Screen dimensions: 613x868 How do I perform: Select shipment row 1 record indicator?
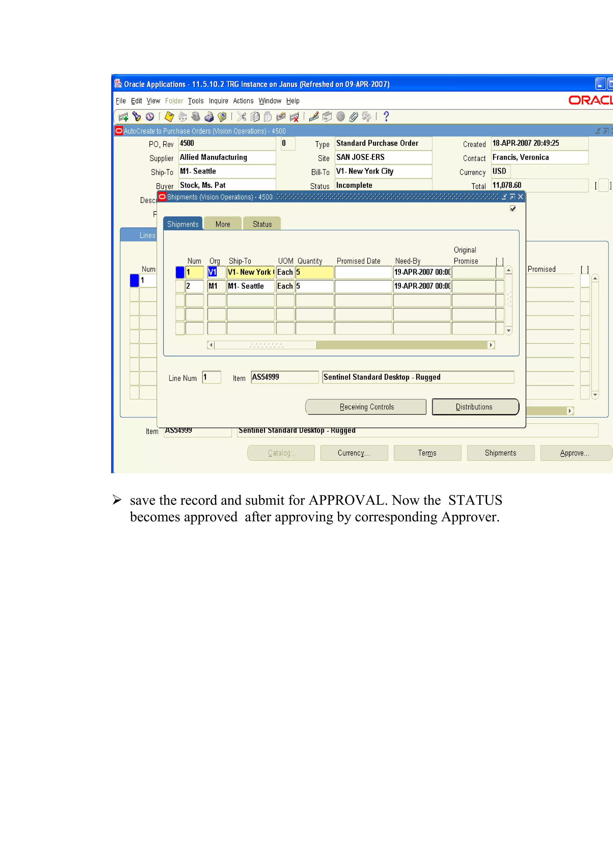pos(180,272)
